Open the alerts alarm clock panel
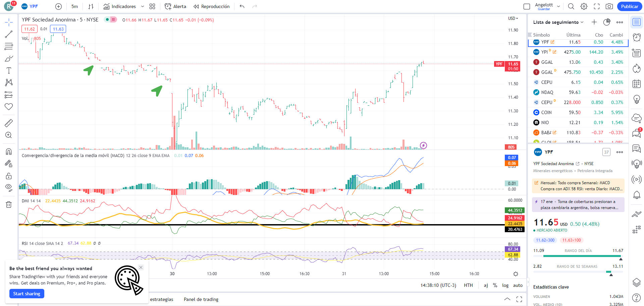Viewport: 644px width, 306px height. pos(637,37)
